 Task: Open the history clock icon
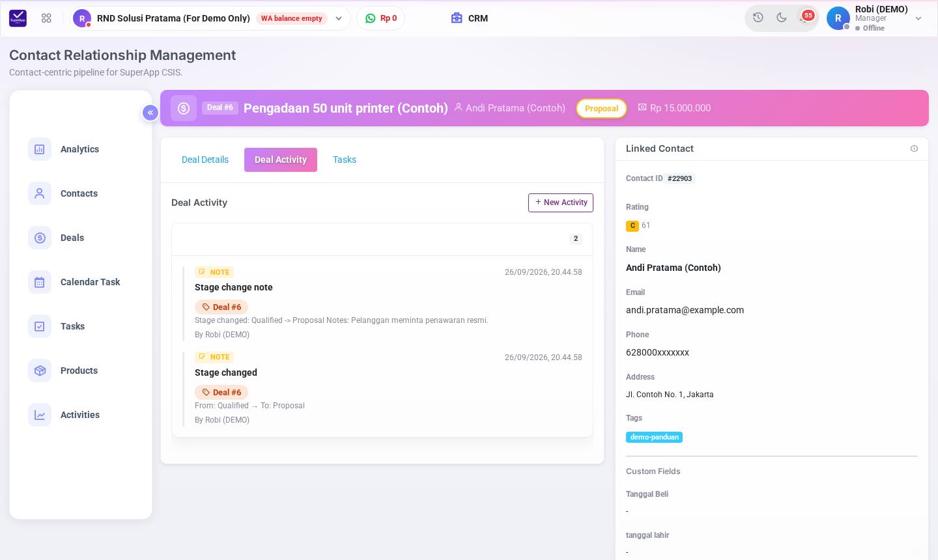pos(758,18)
